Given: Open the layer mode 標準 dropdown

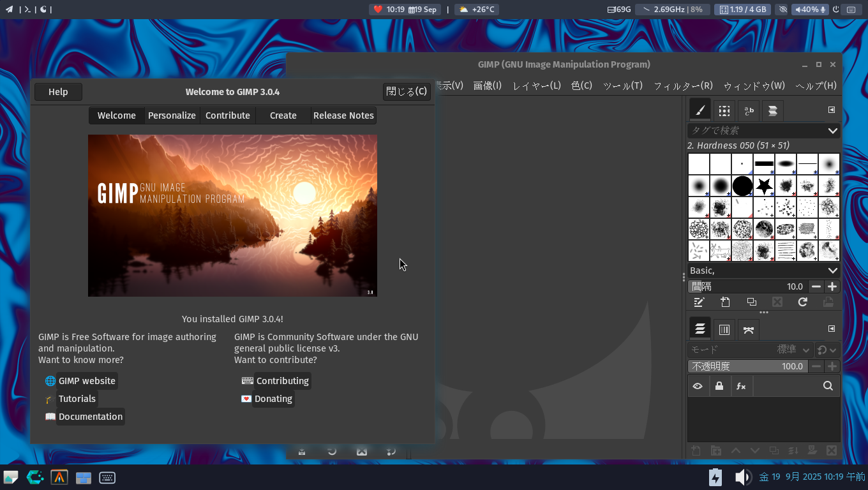Looking at the screenshot, I should (x=750, y=350).
